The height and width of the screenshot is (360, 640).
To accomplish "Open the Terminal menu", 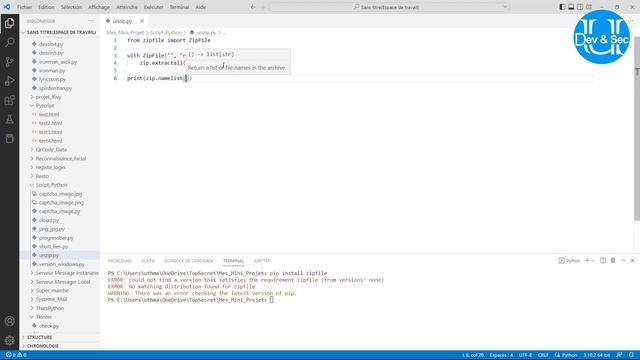I will coord(179,7).
